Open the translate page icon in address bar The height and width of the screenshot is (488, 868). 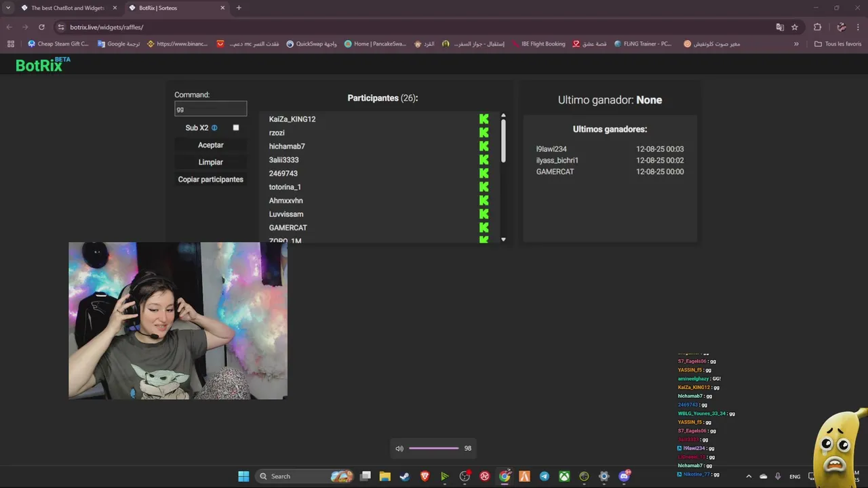click(x=780, y=27)
